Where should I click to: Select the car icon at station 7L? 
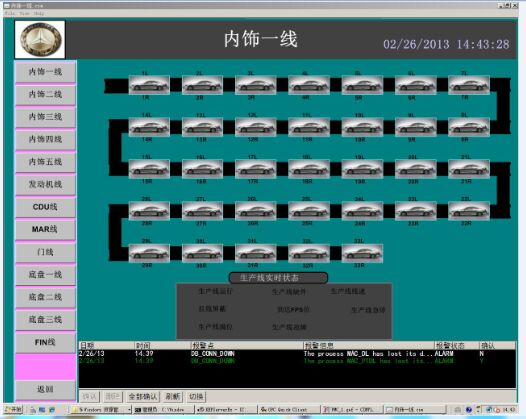click(469, 85)
